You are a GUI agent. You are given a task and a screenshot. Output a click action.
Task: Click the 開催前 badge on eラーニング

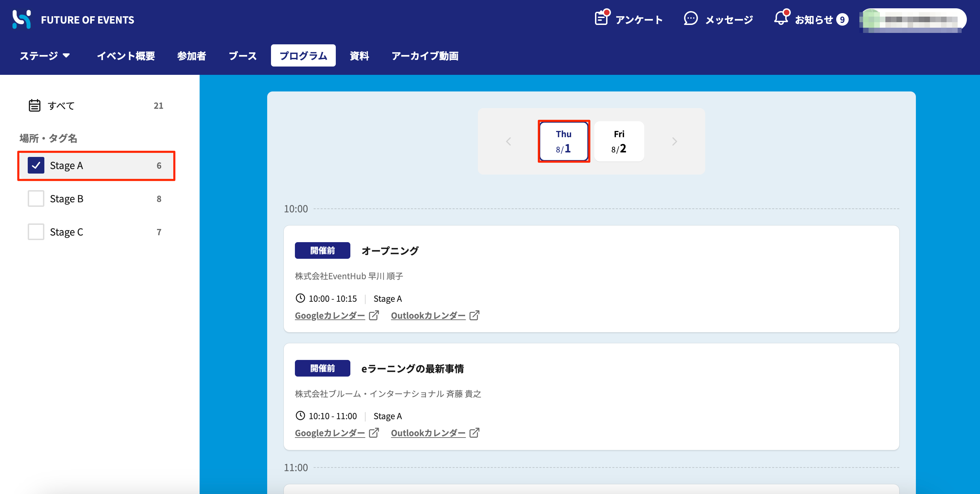[x=322, y=368]
